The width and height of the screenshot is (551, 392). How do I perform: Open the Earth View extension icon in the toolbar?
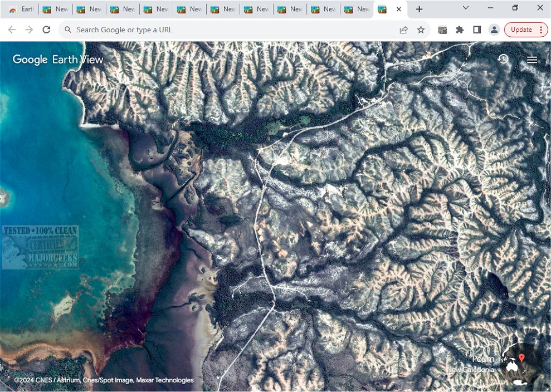pyautogui.click(x=442, y=30)
